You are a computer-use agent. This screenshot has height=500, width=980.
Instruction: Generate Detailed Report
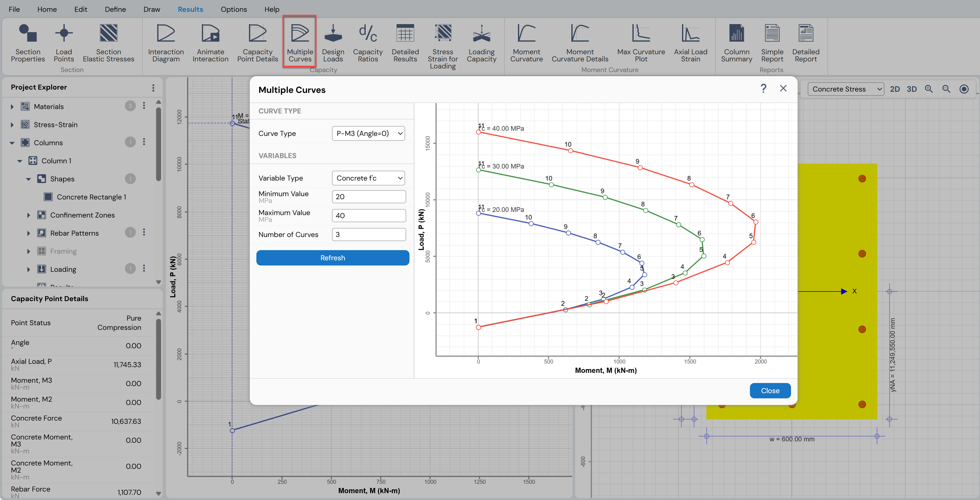(806, 43)
